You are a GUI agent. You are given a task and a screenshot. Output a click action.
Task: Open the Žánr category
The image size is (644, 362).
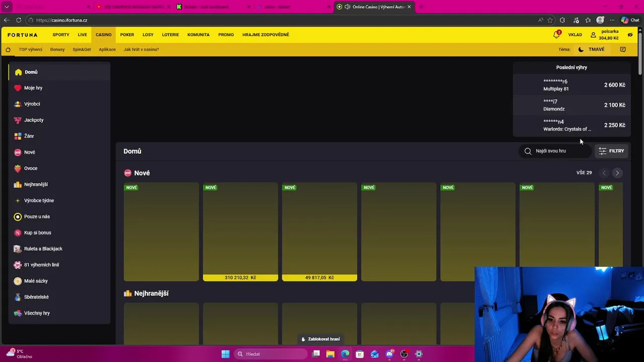pos(59,136)
